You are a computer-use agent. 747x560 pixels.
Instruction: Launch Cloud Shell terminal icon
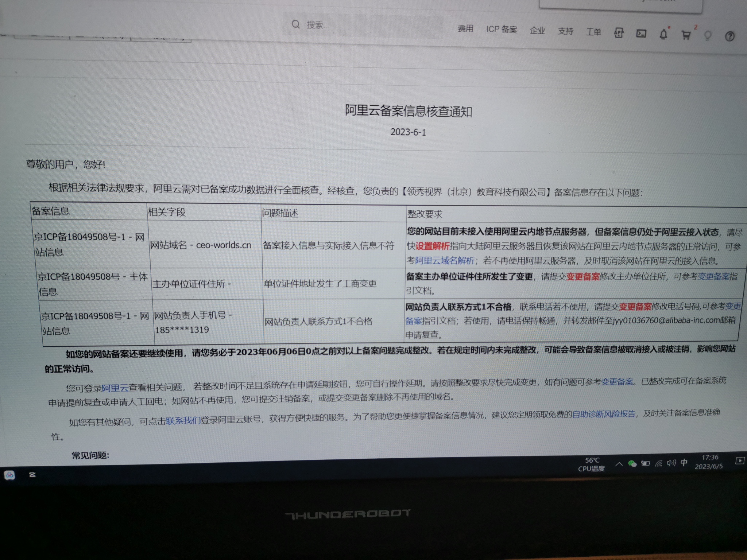coord(641,34)
